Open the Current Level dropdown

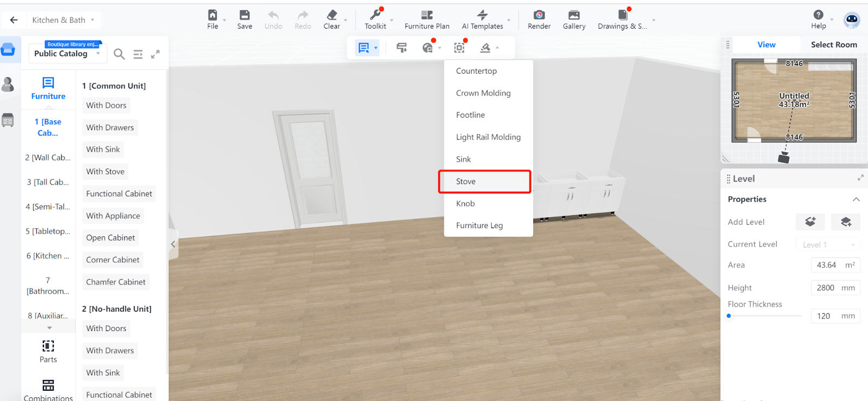(x=828, y=244)
